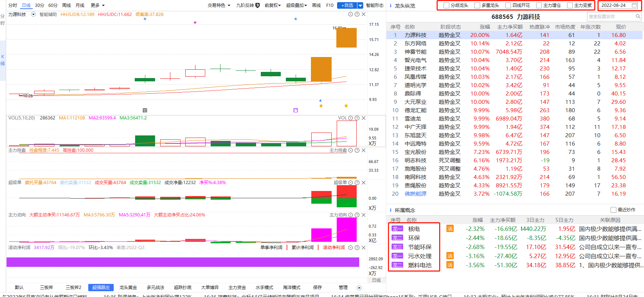Select the 东方网络 row in the list
This screenshot has height=297, width=644.
tap(514, 44)
